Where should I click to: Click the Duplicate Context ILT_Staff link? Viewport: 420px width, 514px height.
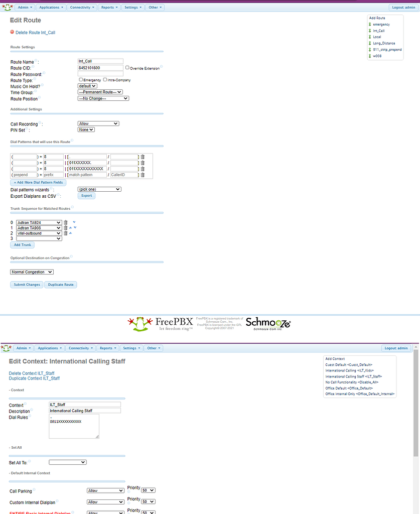[x=34, y=378]
